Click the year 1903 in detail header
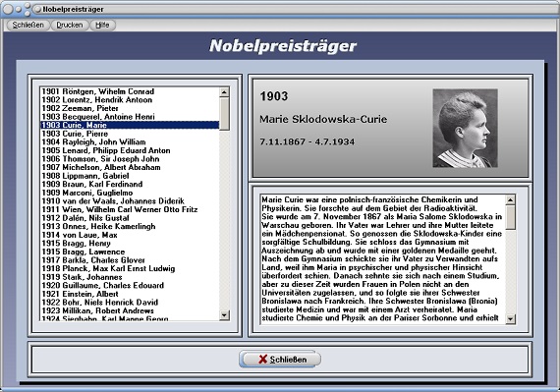 (x=273, y=96)
